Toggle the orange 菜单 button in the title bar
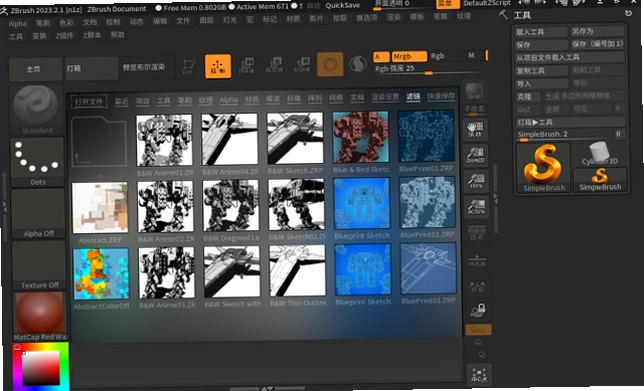The height and width of the screenshot is (391, 644). click(448, 3)
